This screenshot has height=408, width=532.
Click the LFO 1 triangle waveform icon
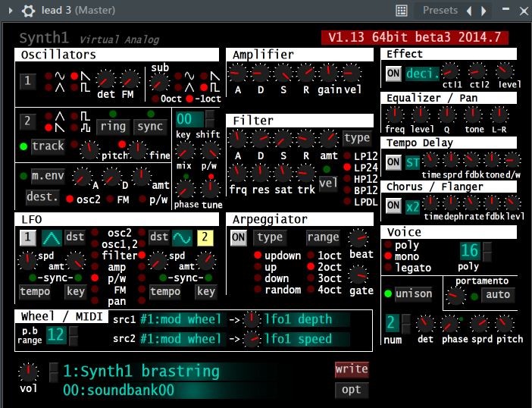52,237
